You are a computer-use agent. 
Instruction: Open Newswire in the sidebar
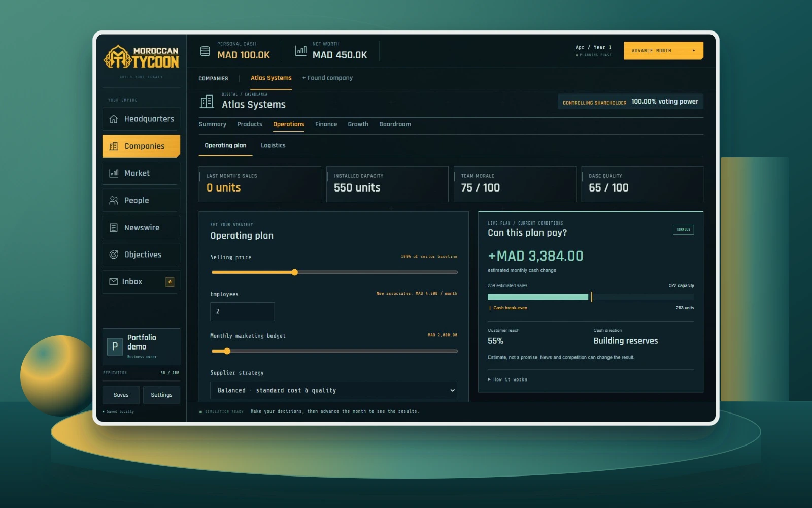[x=141, y=228]
